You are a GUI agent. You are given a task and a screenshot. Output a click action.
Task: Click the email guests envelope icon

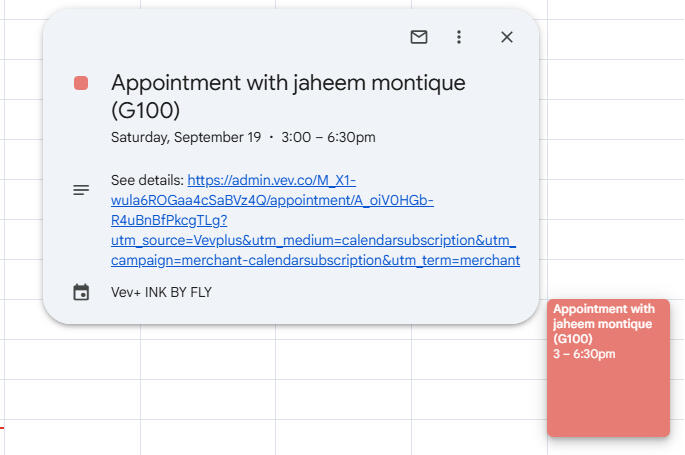pyautogui.click(x=419, y=37)
